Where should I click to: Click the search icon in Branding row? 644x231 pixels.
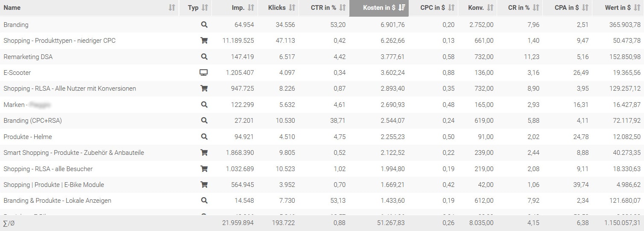click(204, 25)
